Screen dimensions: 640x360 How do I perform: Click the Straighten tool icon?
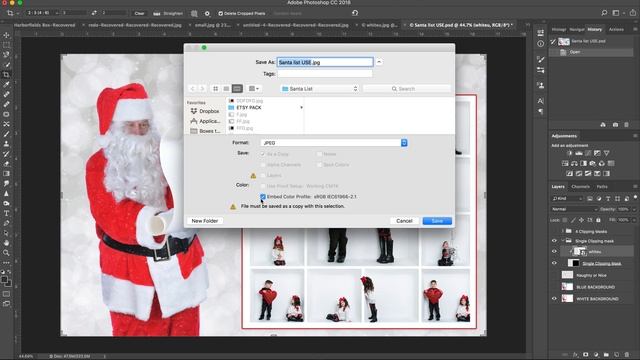[157, 13]
